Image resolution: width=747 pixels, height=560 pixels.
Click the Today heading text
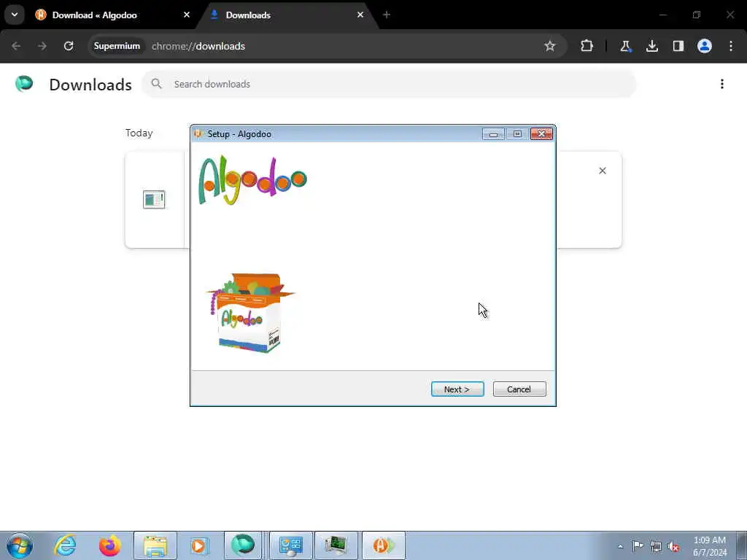click(x=139, y=133)
